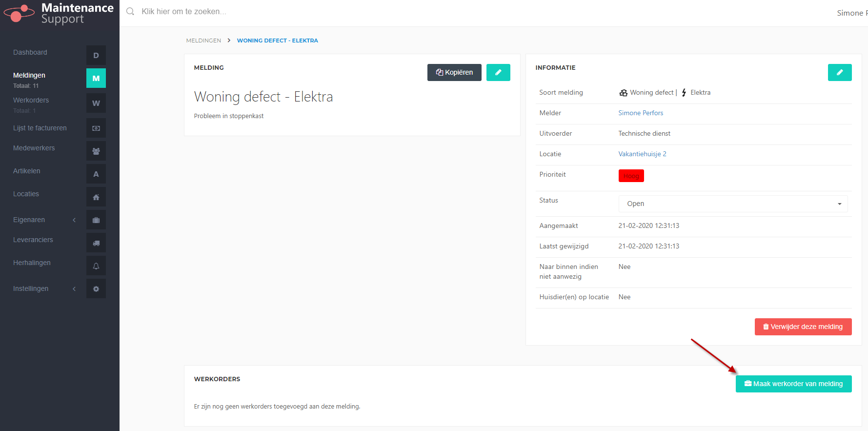Open Simone Perfors melder link

point(641,113)
